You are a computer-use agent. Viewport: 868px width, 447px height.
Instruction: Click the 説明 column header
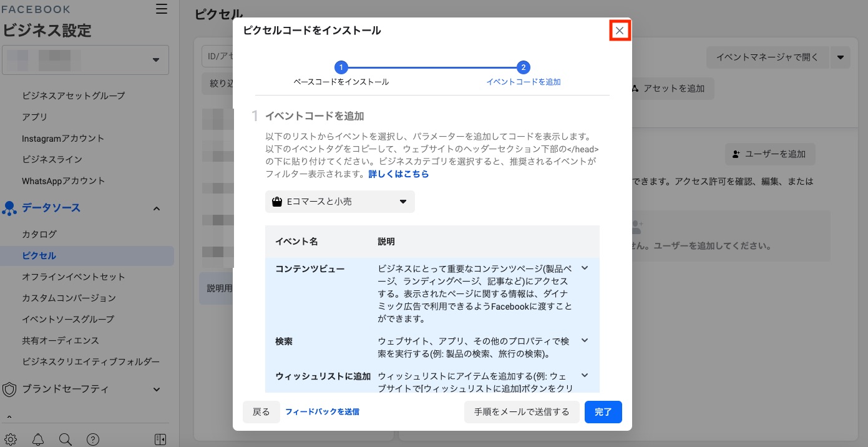(x=386, y=242)
